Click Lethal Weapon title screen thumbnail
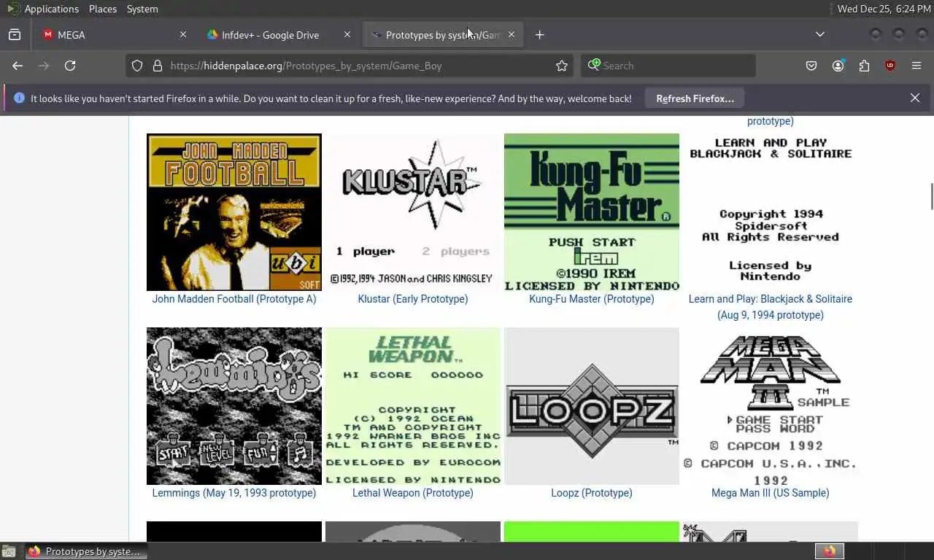934x560 pixels. pyautogui.click(x=413, y=406)
